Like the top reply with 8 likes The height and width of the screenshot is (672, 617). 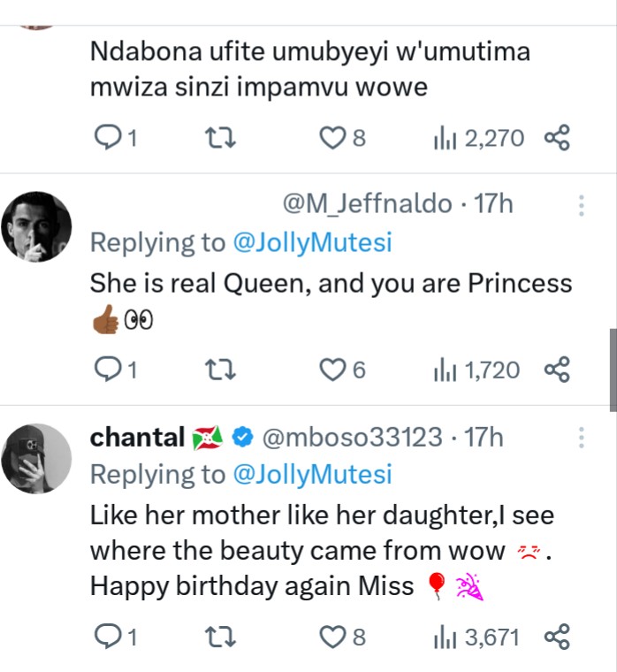[333, 138]
